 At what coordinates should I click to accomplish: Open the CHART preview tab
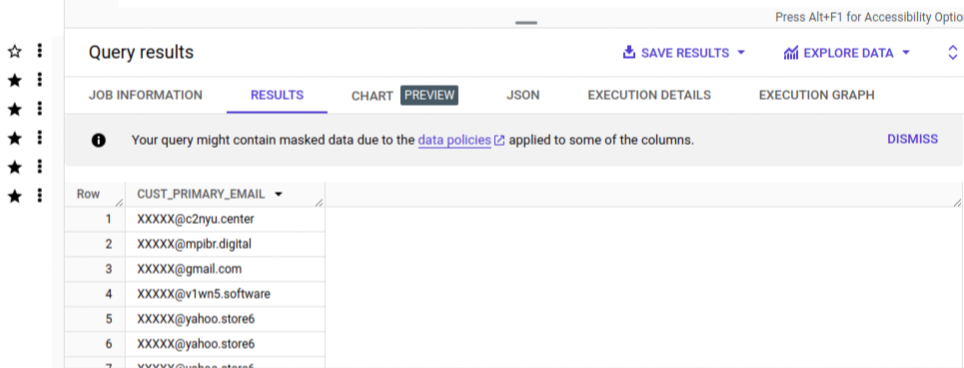coord(405,95)
